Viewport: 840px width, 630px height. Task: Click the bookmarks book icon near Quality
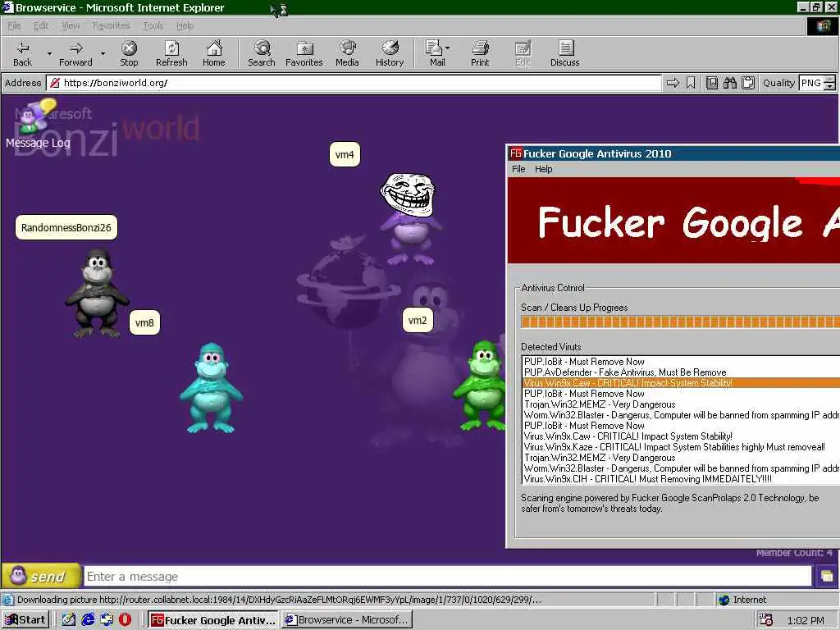[711, 83]
